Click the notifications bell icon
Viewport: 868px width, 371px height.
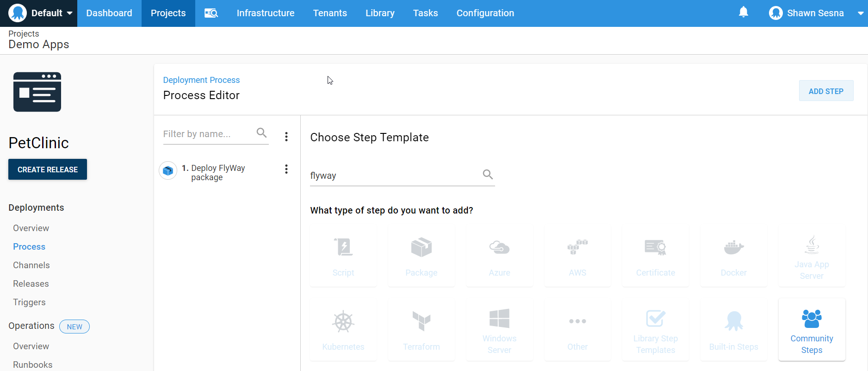pos(743,13)
